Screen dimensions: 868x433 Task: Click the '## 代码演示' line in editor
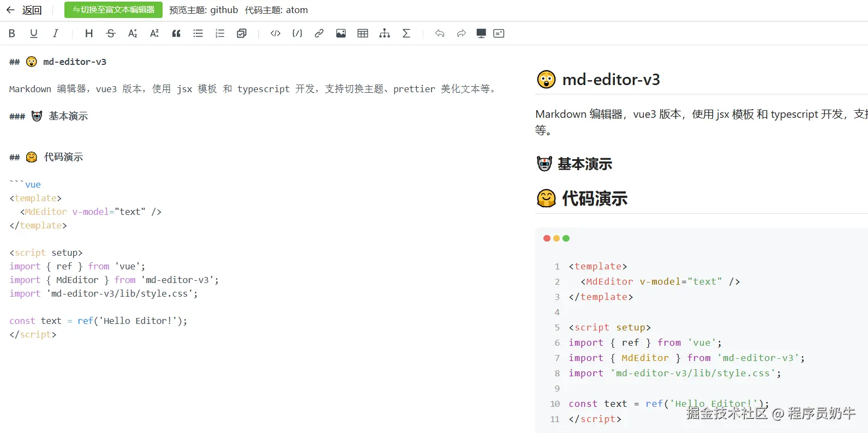[x=46, y=157]
